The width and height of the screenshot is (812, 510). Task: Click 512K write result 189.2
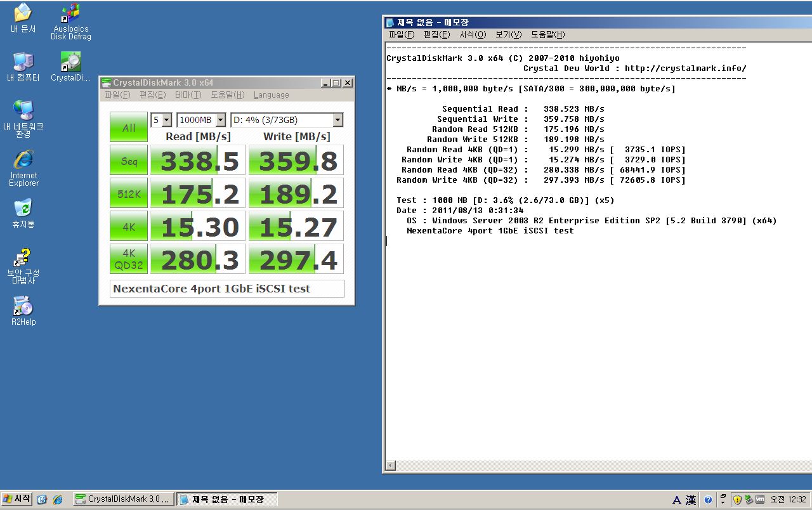[296, 193]
